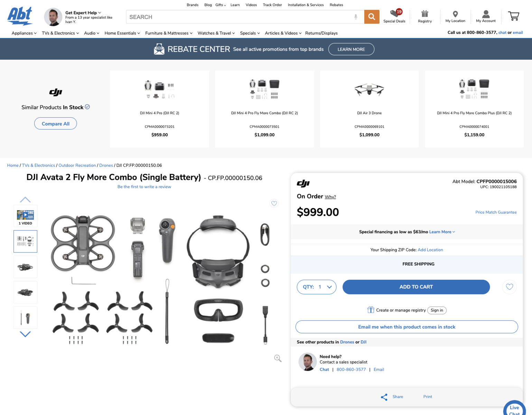Click the share icon

384,397
